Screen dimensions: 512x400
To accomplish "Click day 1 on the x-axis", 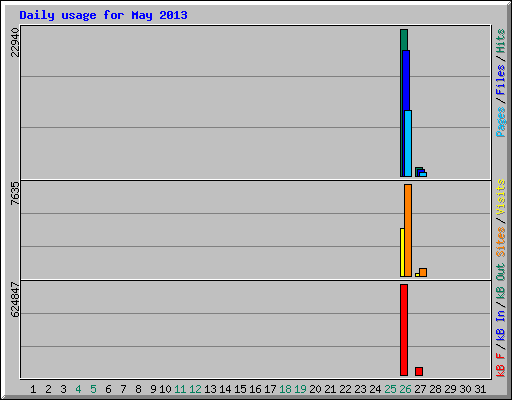I will (33, 389).
